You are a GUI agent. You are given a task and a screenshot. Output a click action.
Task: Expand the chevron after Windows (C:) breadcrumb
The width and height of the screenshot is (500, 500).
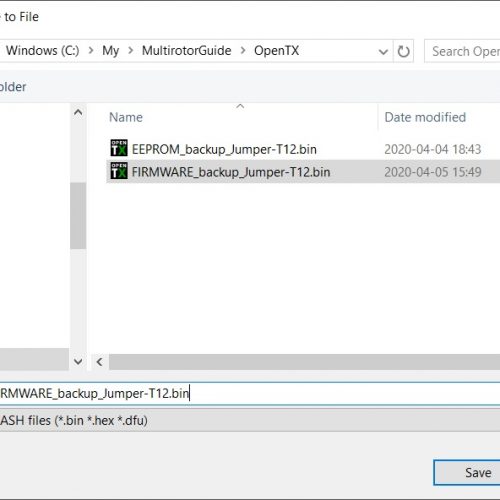click(91, 51)
